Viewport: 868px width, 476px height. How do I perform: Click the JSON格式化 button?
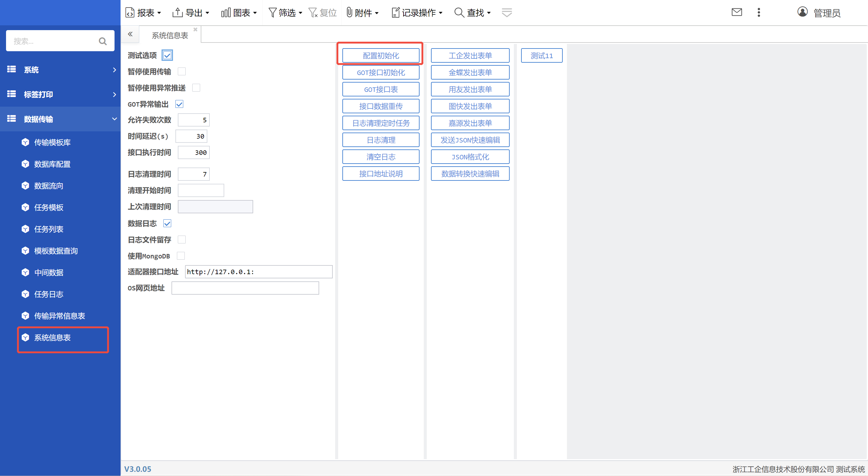(470, 157)
